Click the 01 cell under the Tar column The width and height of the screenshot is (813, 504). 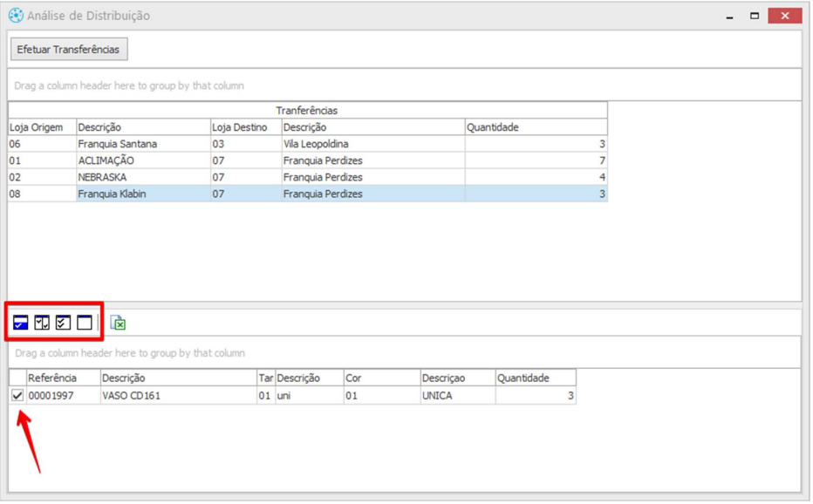(266, 396)
